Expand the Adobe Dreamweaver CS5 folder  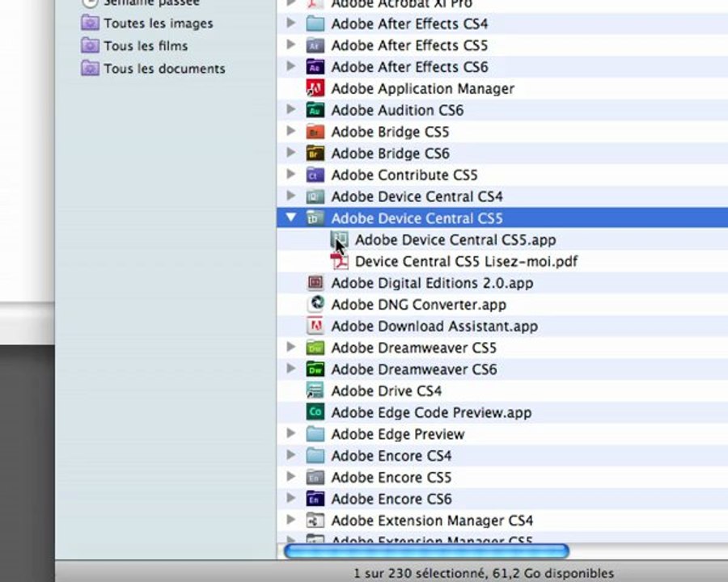(x=291, y=346)
